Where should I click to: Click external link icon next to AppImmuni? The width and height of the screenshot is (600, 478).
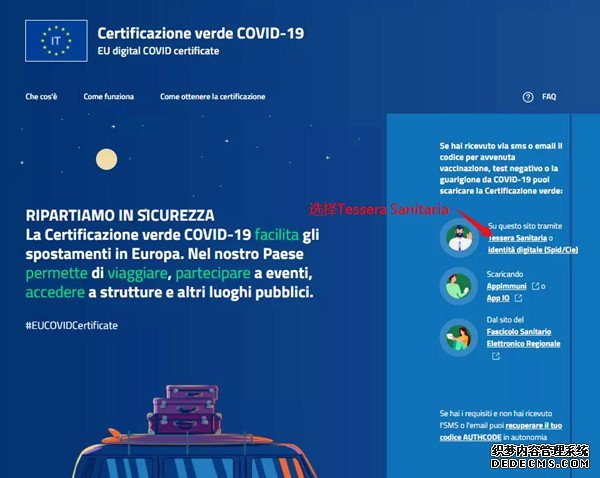(x=535, y=286)
